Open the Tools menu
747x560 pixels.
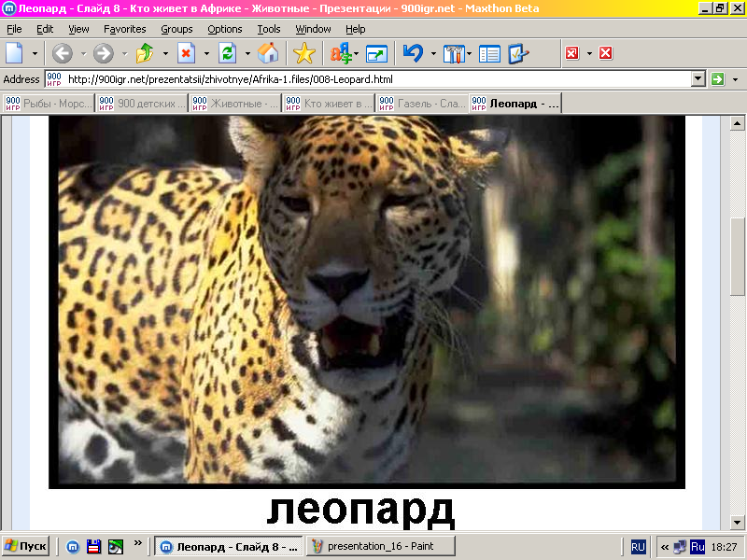268,29
